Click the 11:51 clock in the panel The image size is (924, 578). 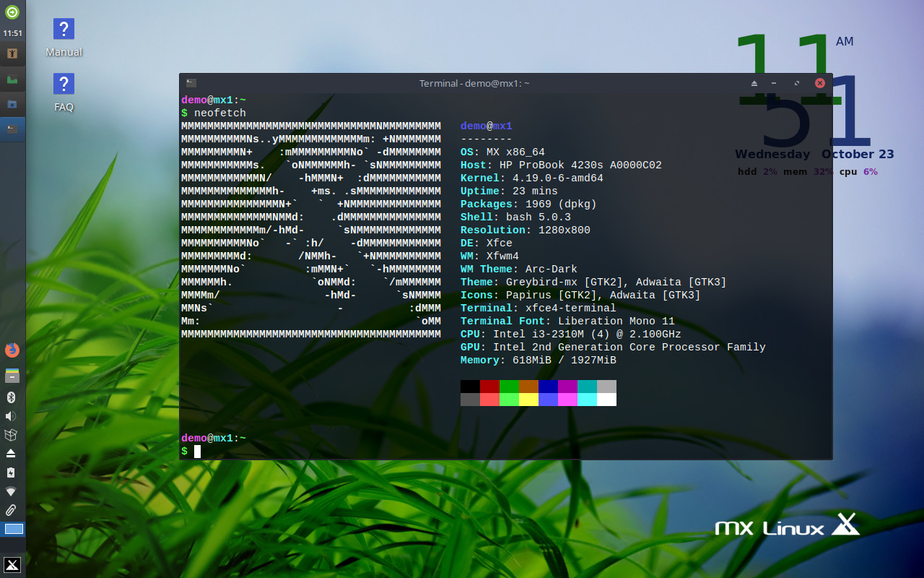12,33
